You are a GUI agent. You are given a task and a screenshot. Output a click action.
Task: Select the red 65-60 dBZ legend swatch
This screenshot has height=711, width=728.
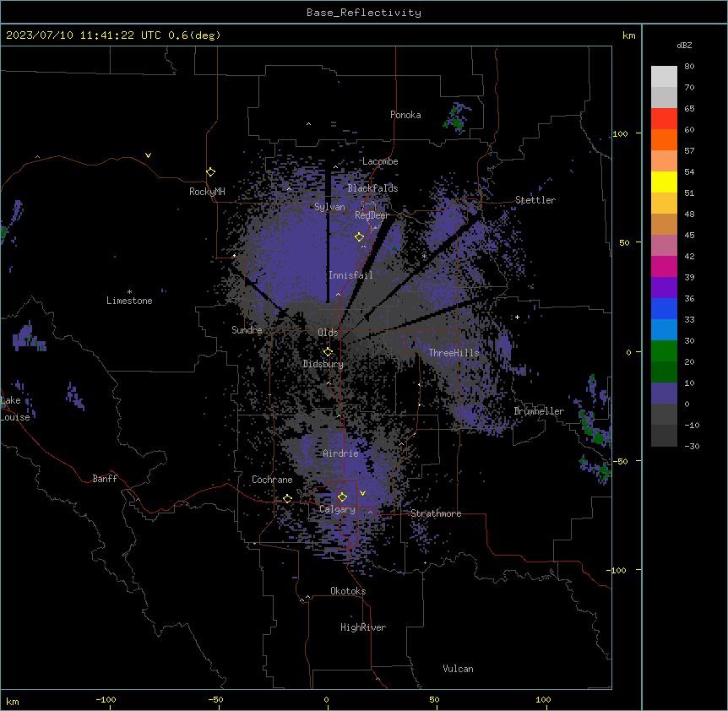[664, 119]
